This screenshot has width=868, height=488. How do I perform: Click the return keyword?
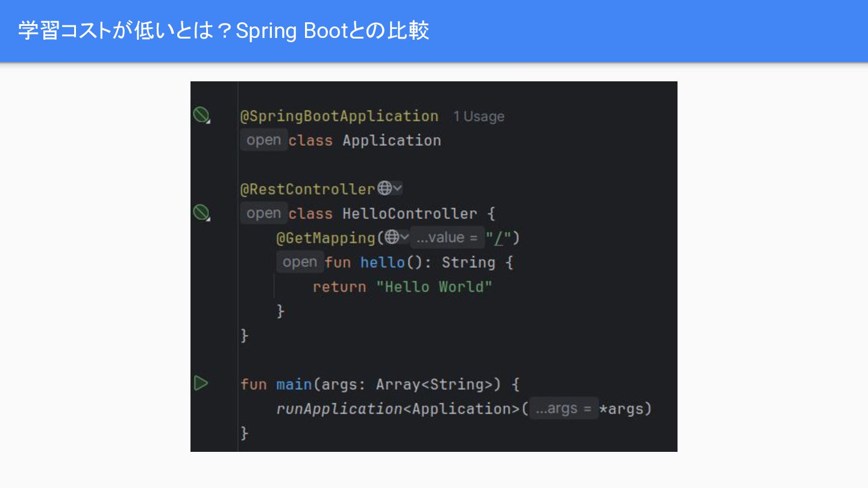coord(339,287)
